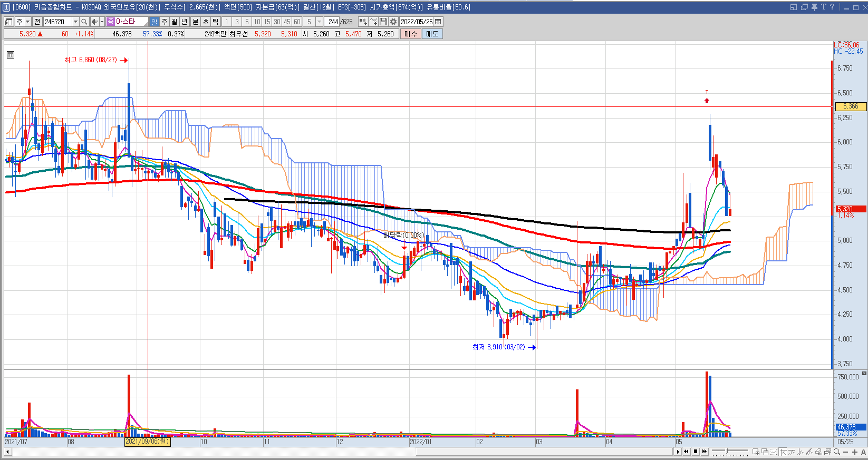
Task: Click the A auto-scale icon at bottom right
Action: [863, 452]
